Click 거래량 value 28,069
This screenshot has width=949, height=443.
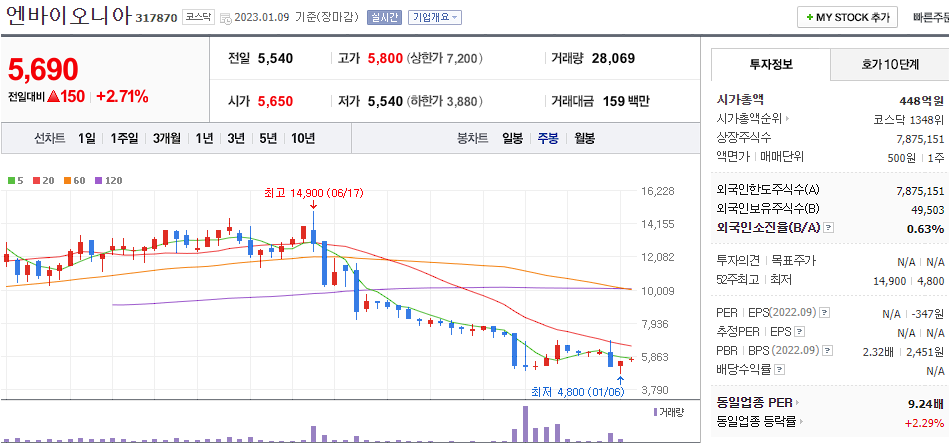pos(613,59)
